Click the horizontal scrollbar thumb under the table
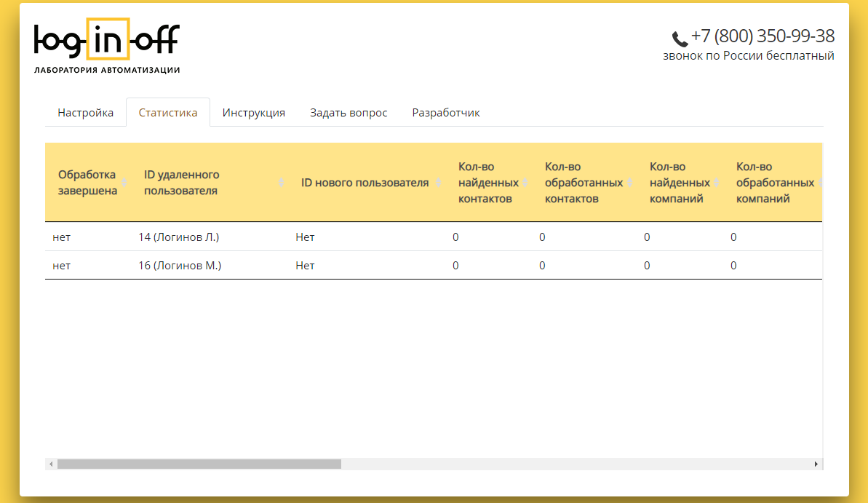The height and width of the screenshot is (503, 868). [199, 464]
